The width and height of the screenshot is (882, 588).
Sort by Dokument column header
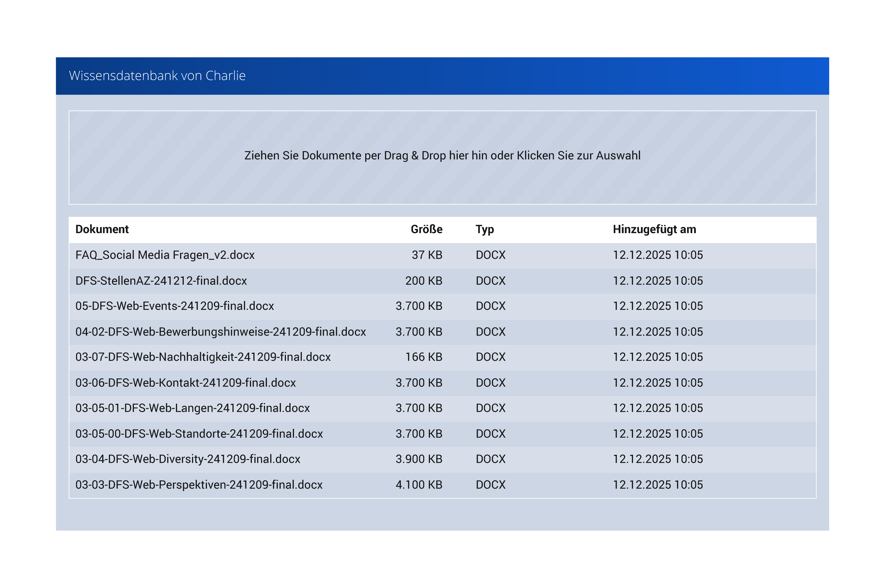point(102,229)
